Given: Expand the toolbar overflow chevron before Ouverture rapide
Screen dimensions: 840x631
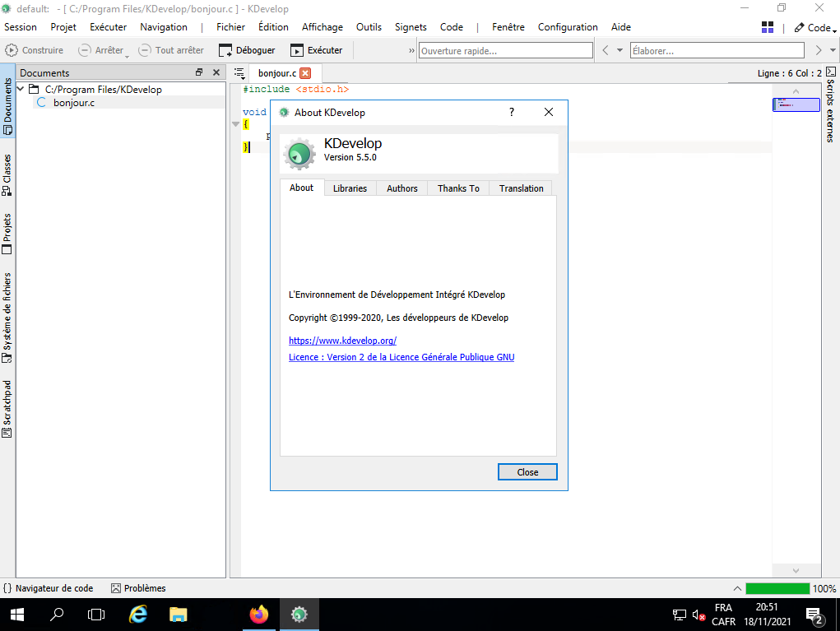Looking at the screenshot, I should (411, 51).
